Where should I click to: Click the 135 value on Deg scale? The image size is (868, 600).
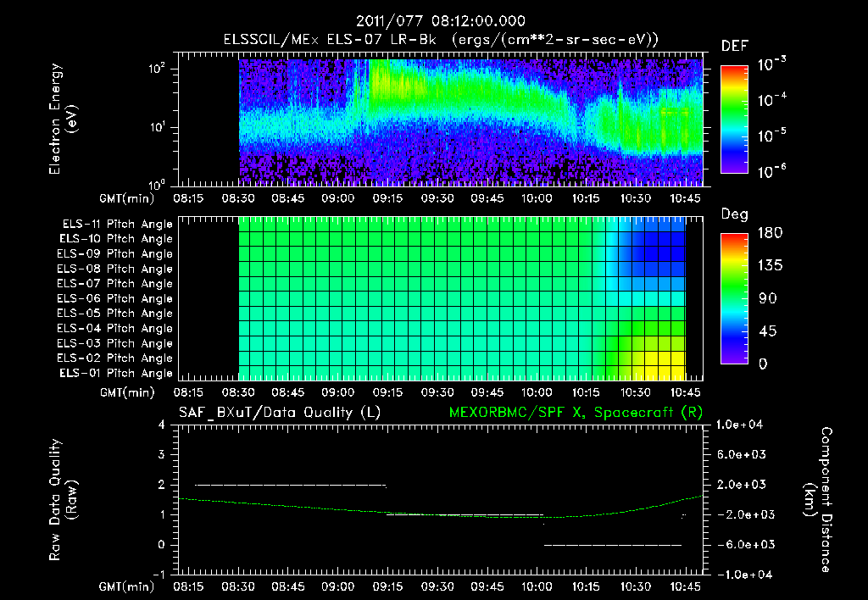770,266
